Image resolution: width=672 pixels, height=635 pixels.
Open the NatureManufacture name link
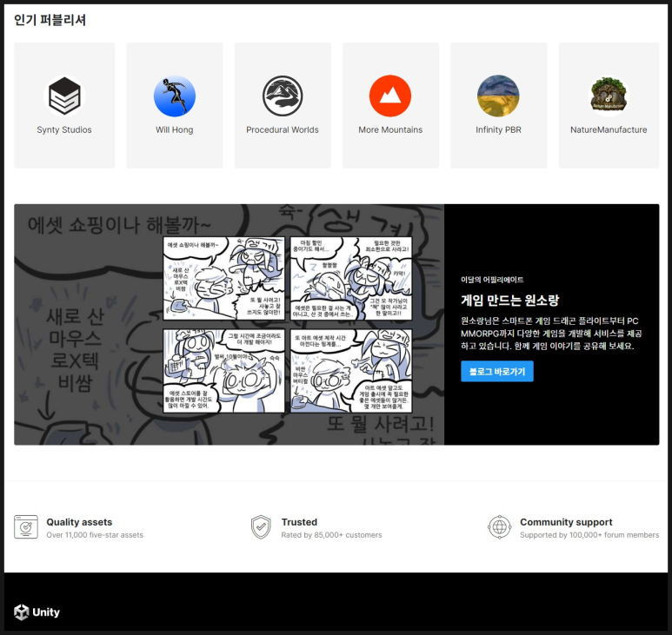pos(609,129)
